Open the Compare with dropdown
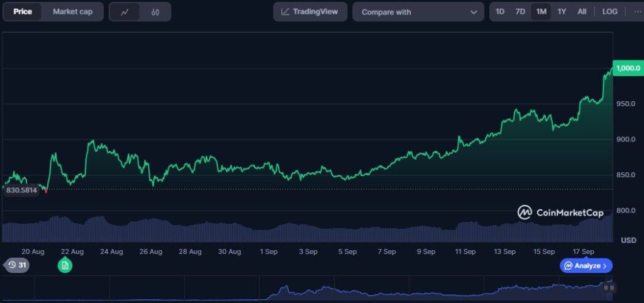Screen dimensions: 644x303 [x=418, y=12]
